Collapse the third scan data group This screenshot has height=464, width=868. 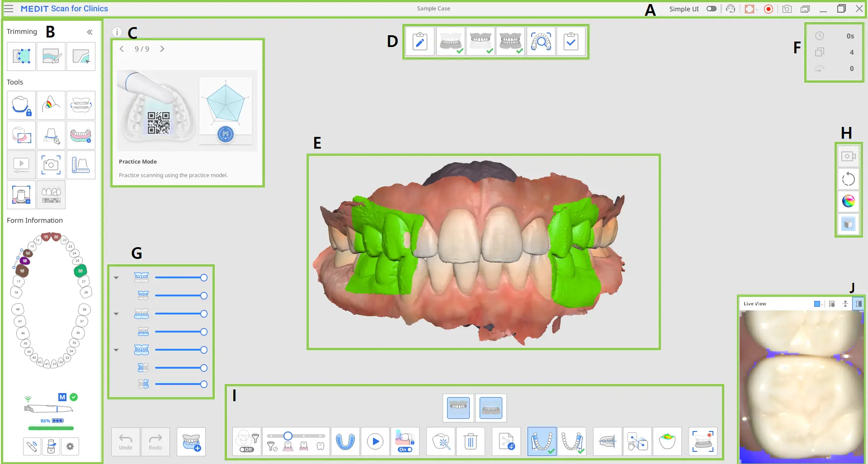click(x=116, y=350)
